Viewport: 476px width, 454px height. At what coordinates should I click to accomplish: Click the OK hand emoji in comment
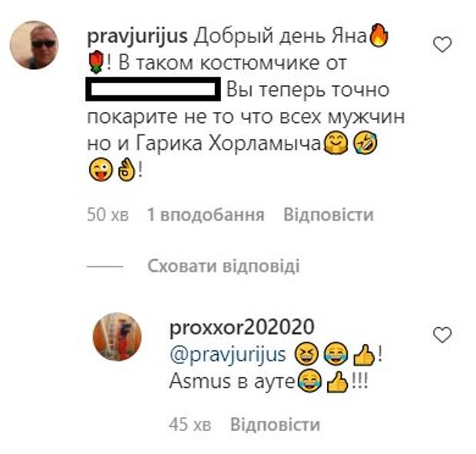(x=126, y=170)
